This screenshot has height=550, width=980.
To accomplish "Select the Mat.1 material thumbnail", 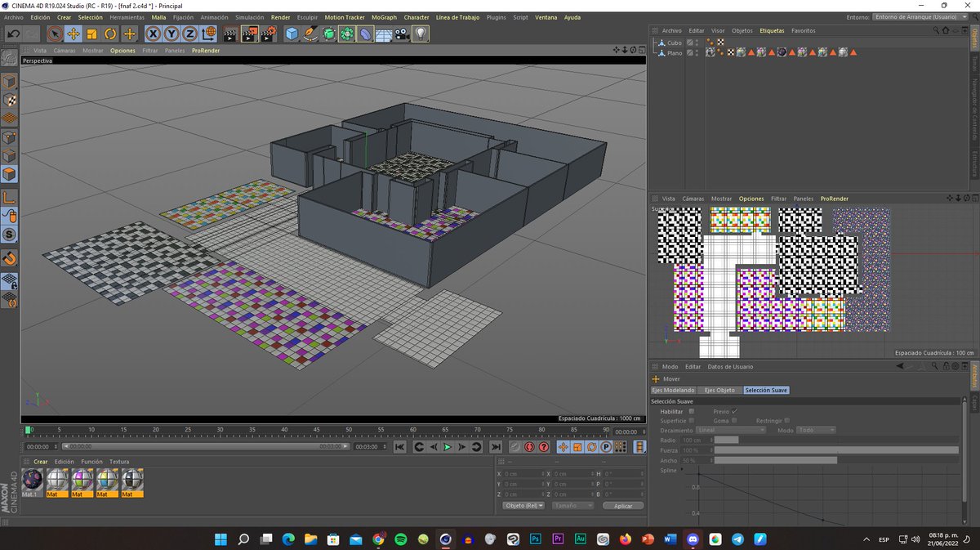I will pyautogui.click(x=32, y=483).
